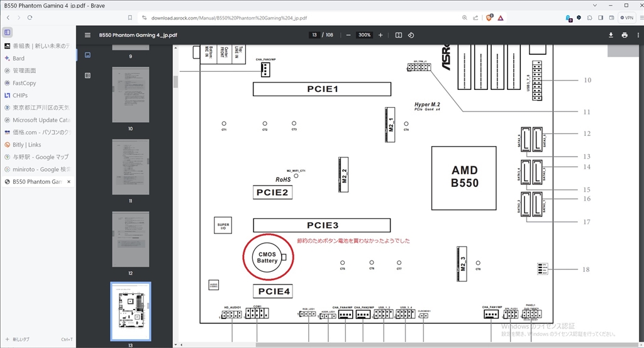Show PDF thumbnail view in sidebar
The image size is (644, 348).
coord(87,55)
